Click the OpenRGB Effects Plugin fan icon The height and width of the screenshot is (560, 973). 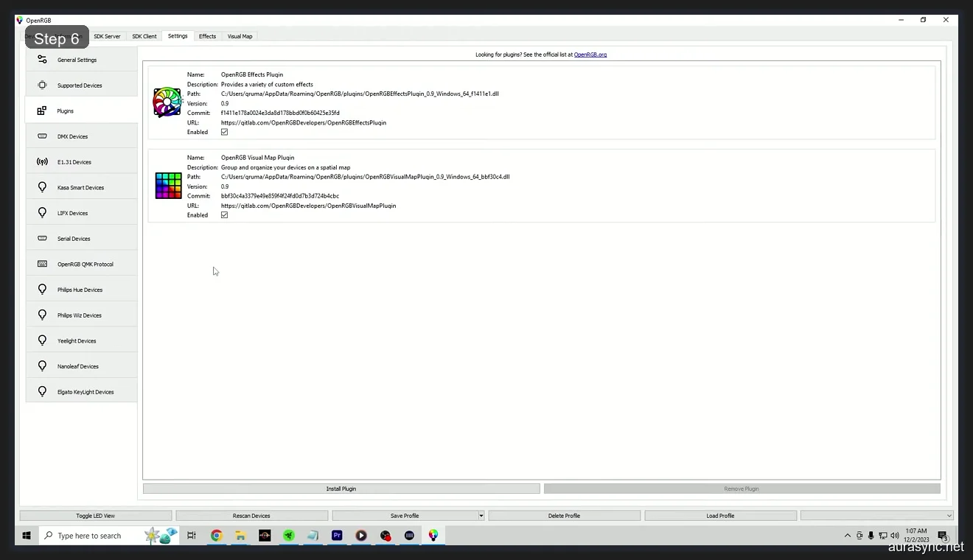(167, 102)
